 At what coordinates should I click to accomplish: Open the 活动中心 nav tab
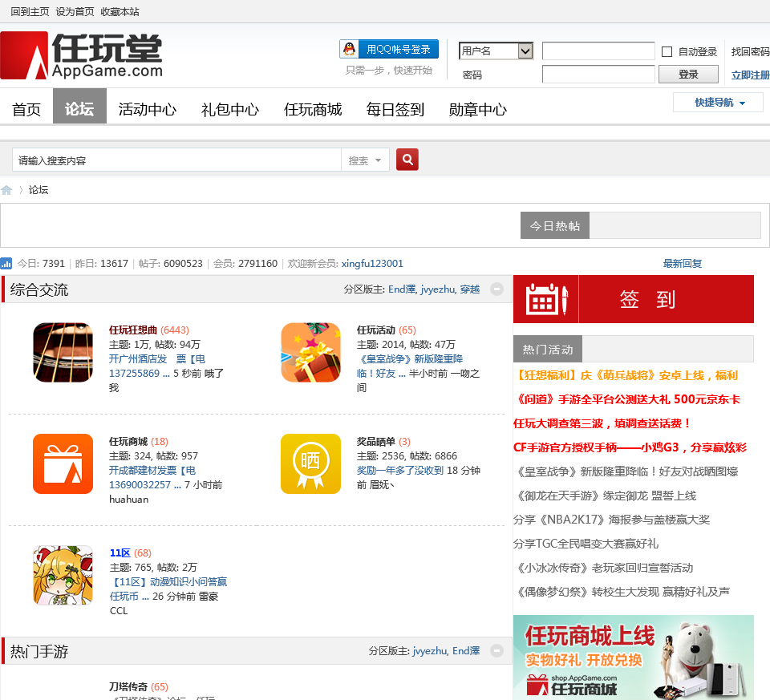(x=148, y=109)
